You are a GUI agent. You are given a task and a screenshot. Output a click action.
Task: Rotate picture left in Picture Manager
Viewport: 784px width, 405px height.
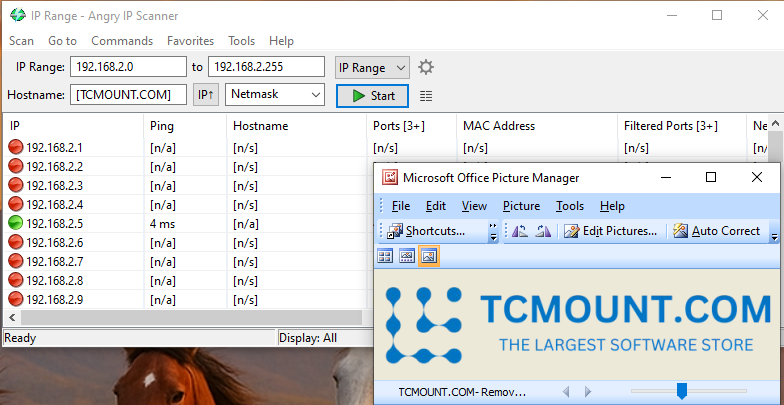(x=520, y=231)
